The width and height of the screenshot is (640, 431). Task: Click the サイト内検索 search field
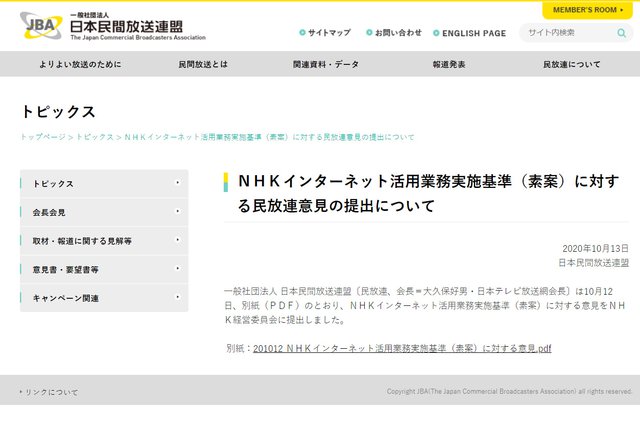pyautogui.click(x=565, y=33)
